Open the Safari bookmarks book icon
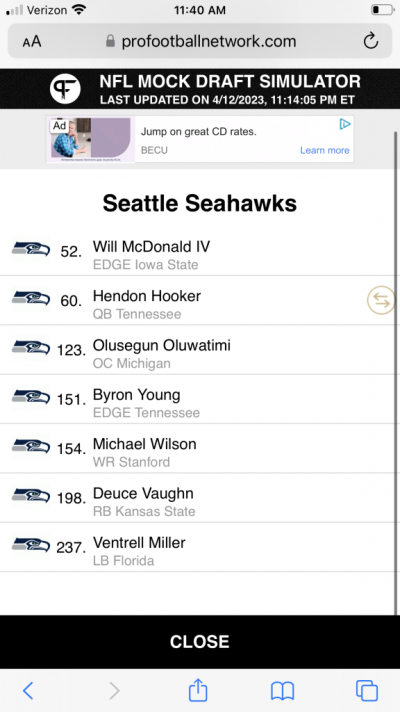Viewport: 400px width, 712px height. (282, 691)
